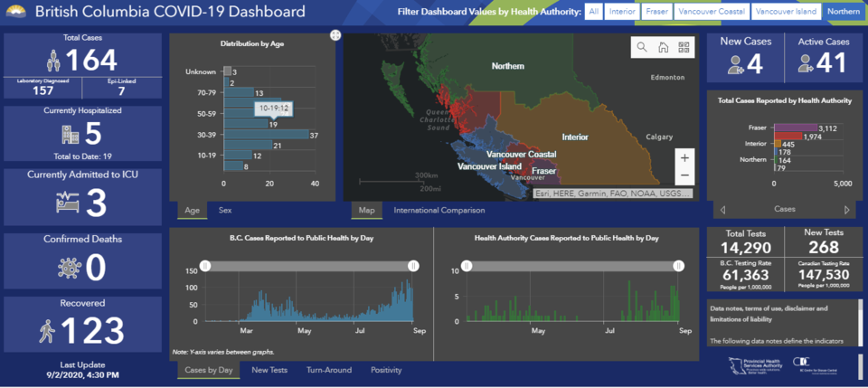The width and height of the screenshot is (868, 388).
Task: Click the Last Update 9/2/2020 text
Action: [x=83, y=370]
